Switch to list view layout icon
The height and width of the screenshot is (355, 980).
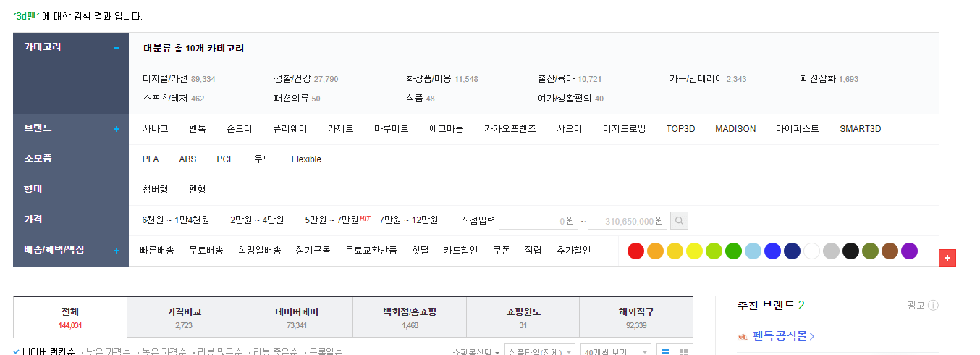click(664, 351)
